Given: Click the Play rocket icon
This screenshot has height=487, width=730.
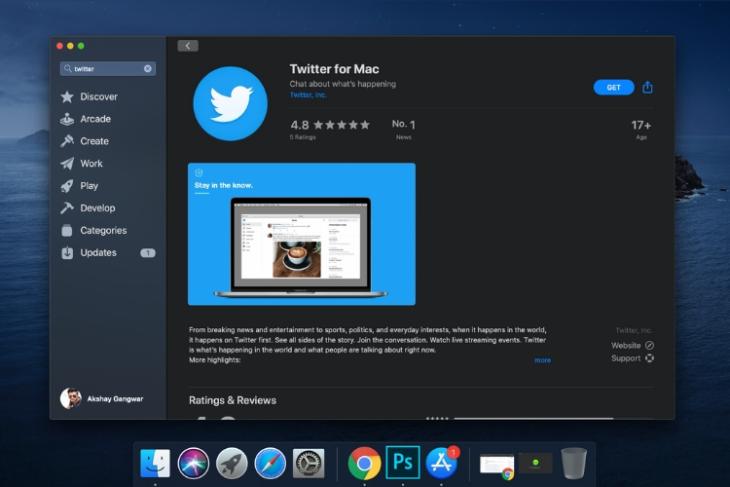Looking at the screenshot, I should (x=67, y=186).
